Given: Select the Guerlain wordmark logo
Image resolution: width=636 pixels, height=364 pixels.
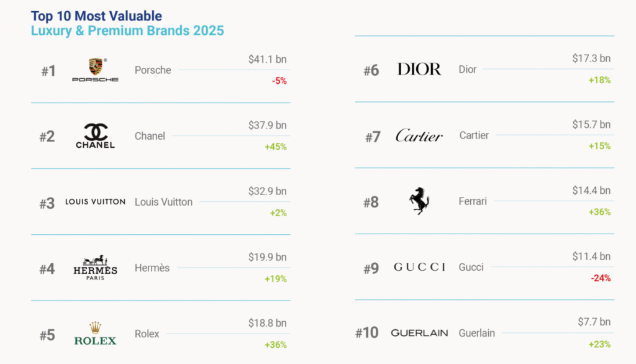Looking at the screenshot, I should click(x=419, y=333).
